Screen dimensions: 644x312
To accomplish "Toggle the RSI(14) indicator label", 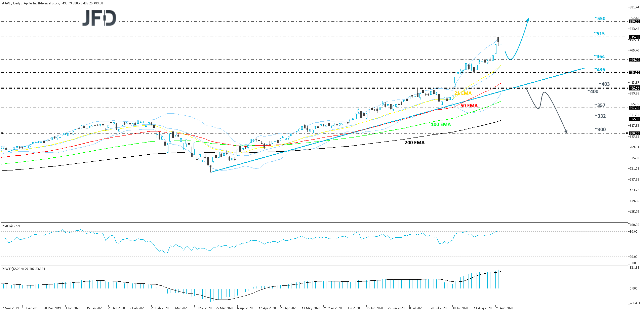I will click(x=11, y=226).
